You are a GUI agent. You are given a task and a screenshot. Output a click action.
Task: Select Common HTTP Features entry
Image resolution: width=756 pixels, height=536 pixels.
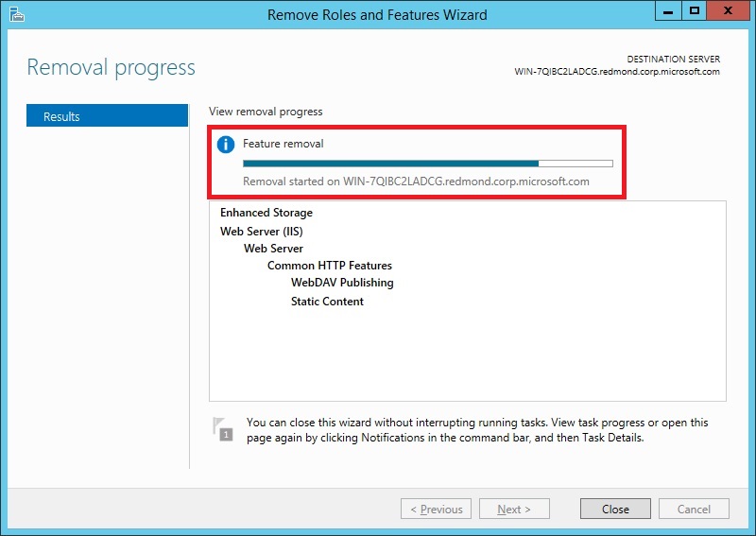click(329, 266)
